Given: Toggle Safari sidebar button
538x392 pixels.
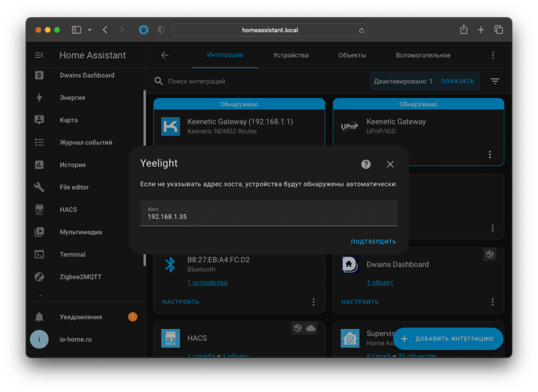Looking at the screenshot, I should tap(76, 30).
